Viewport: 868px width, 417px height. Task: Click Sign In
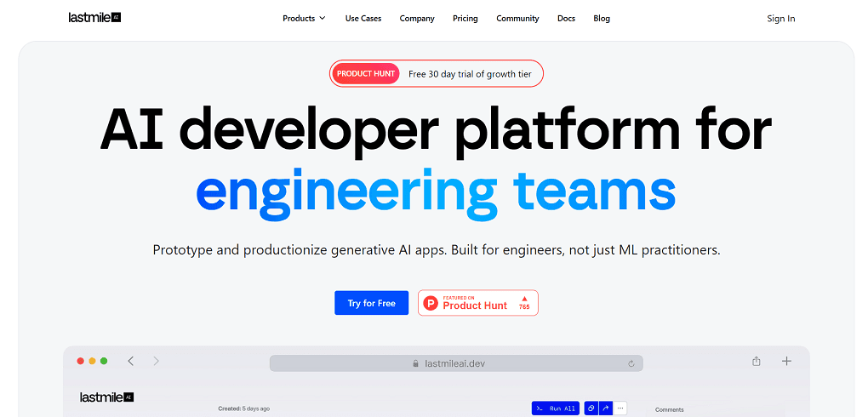780,18
